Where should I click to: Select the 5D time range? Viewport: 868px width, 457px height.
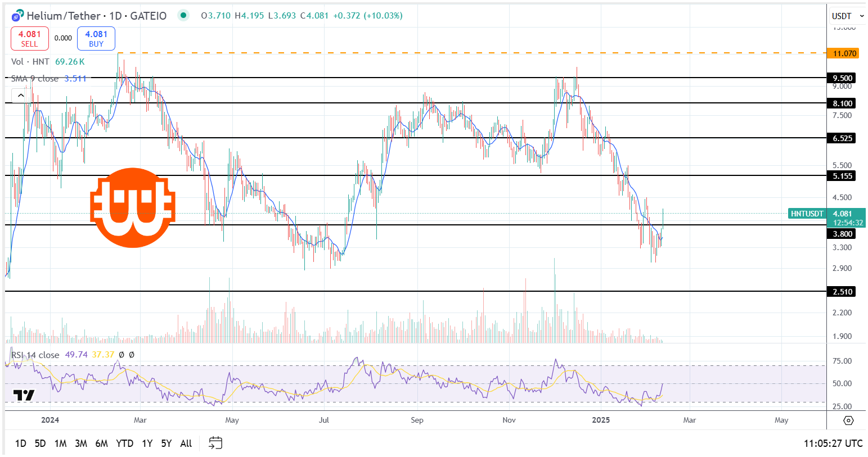point(40,444)
